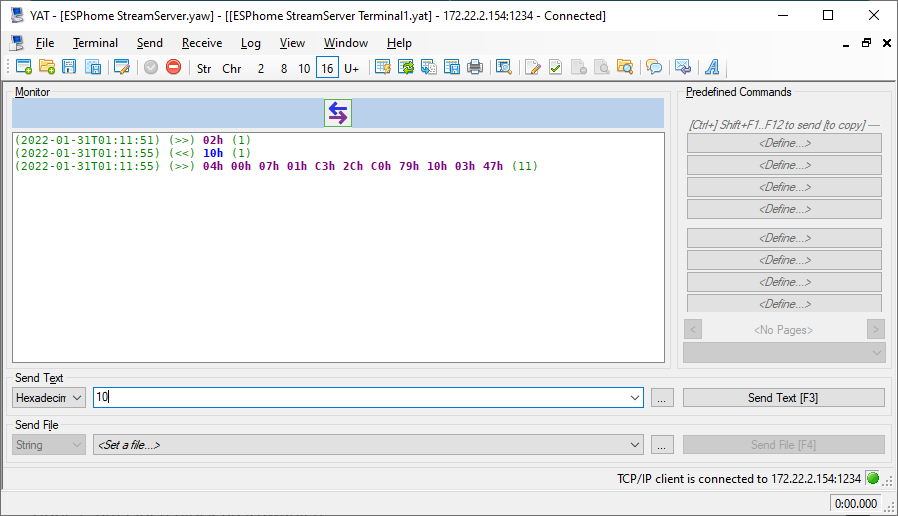Open the Terminal menu
898x516 pixels.
click(95, 43)
